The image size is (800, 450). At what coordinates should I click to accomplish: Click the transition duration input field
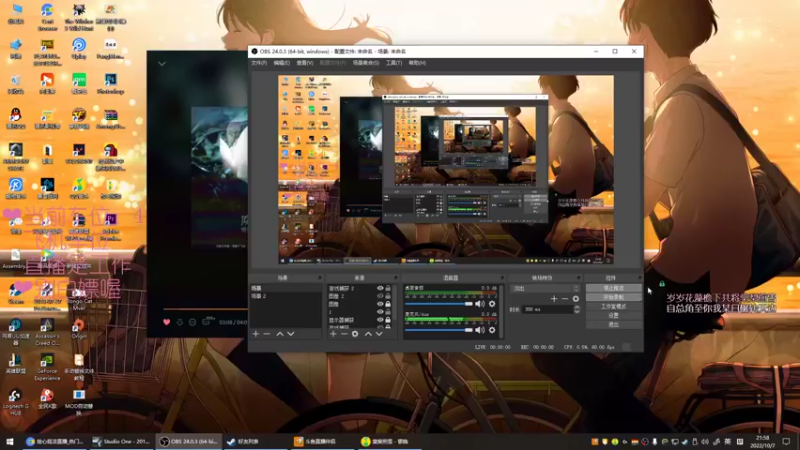pyautogui.click(x=548, y=310)
